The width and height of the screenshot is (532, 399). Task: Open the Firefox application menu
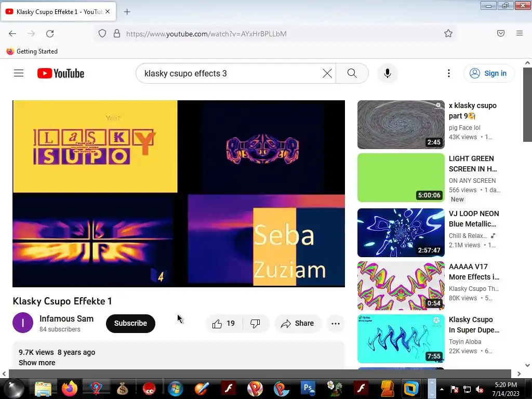click(520, 33)
